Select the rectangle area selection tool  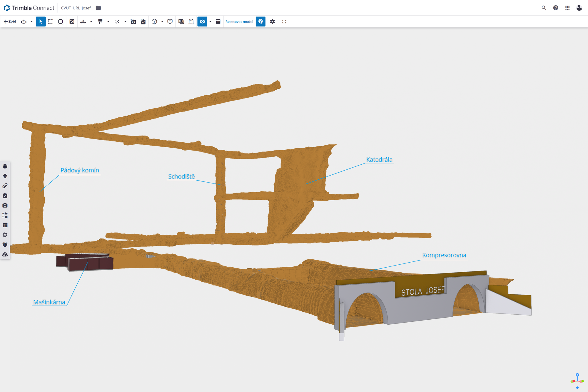pyautogui.click(x=51, y=21)
